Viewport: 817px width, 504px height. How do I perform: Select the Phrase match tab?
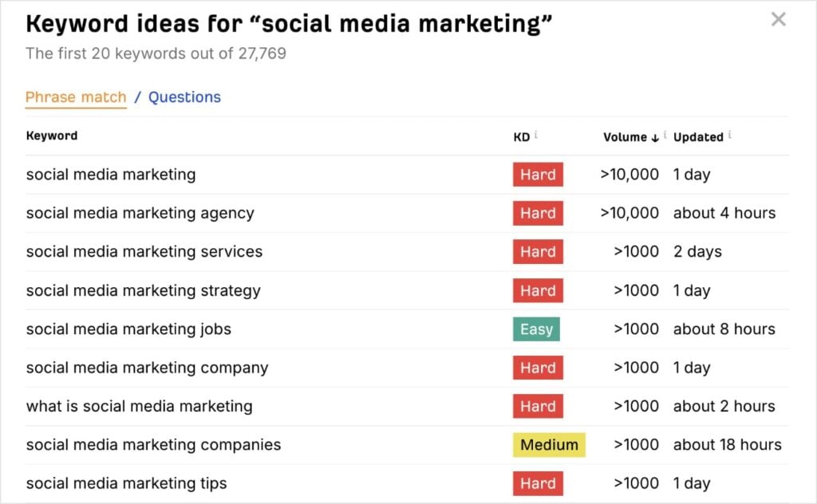tap(76, 96)
